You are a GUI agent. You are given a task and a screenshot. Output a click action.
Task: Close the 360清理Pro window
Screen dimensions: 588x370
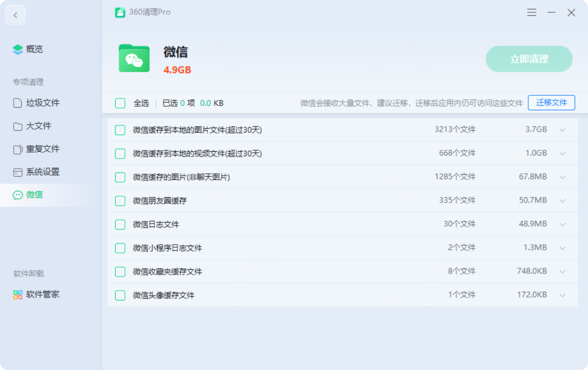571,13
